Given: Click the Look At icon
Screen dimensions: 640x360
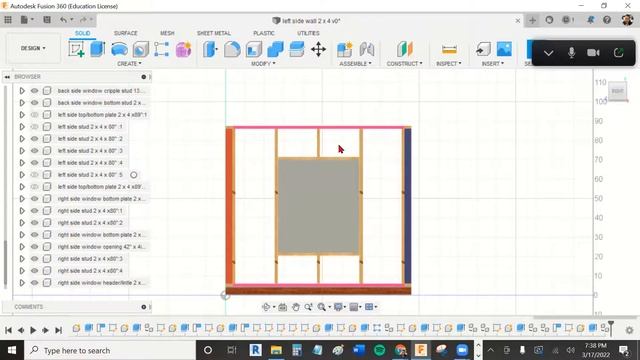Looking at the screenshot, I should (x=282, y=307).
